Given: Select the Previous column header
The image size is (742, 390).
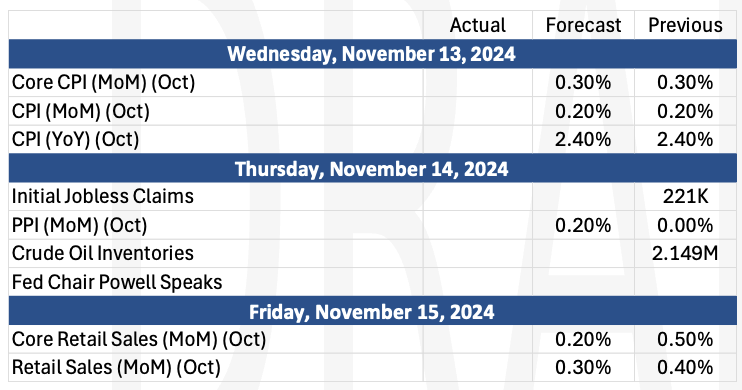Looking at the screenshot, I should coord(685,25).
